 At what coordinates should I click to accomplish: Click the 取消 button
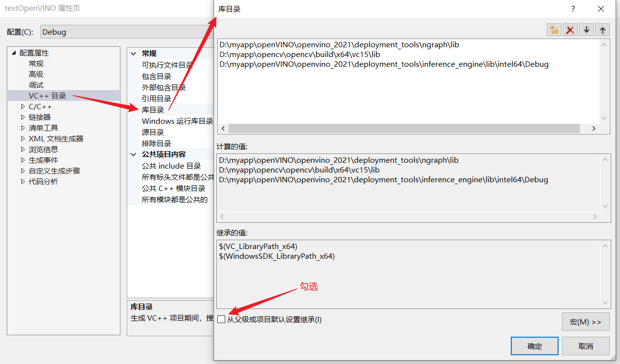pos(586,346)
